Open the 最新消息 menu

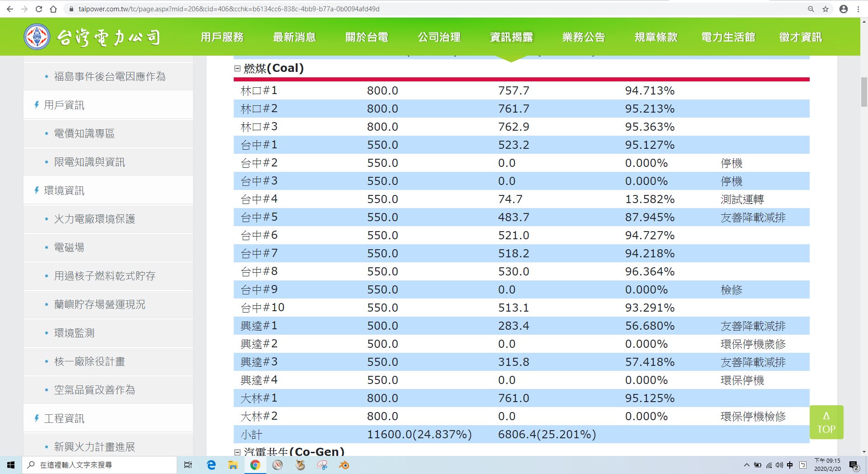tap(294, 37)
